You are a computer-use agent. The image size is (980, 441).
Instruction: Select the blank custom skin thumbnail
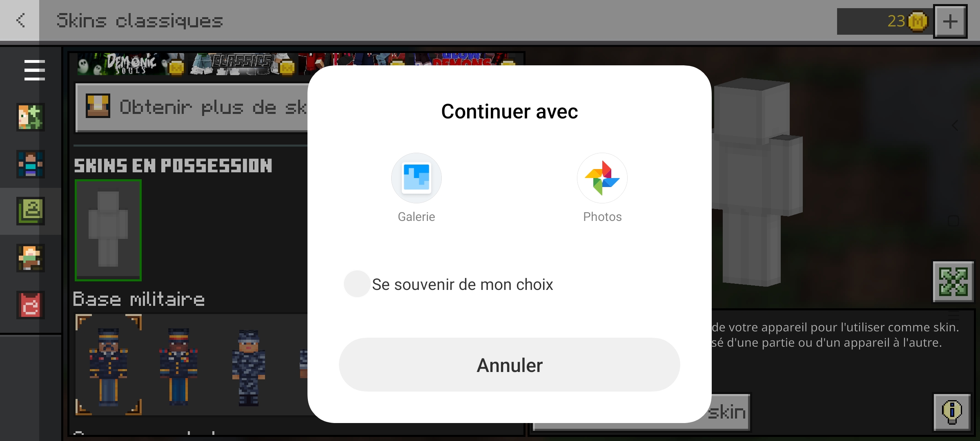coord(108,230)
